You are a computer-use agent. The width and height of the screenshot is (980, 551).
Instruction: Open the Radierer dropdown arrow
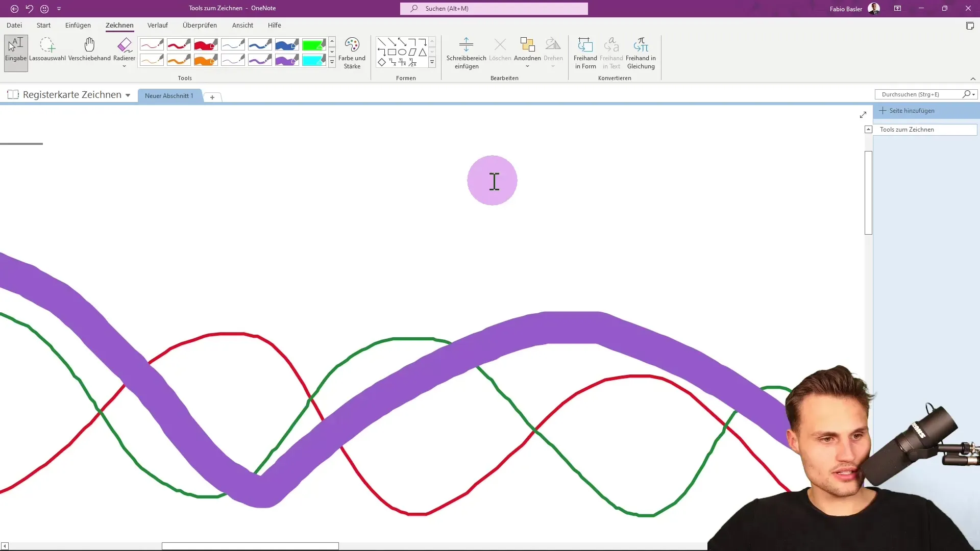click(124, 66)
